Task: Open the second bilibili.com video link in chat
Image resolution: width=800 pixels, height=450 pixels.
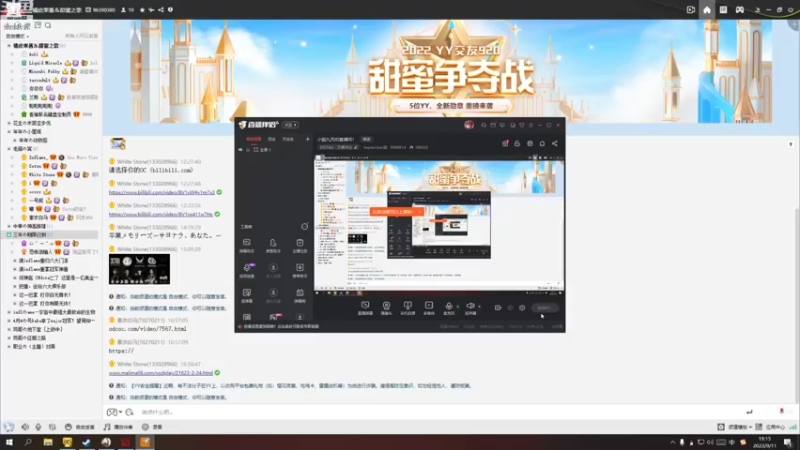Action: (161, 214)
